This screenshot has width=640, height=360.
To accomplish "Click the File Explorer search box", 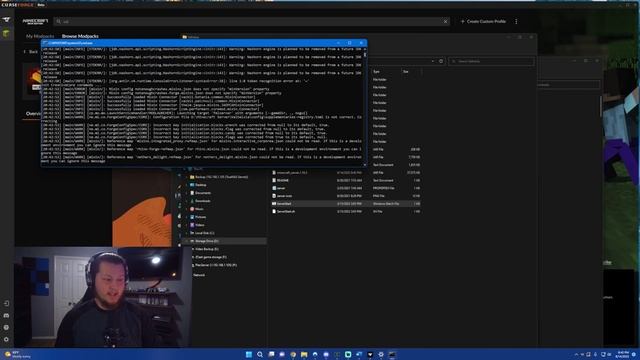I will click(x=491, y=61).
